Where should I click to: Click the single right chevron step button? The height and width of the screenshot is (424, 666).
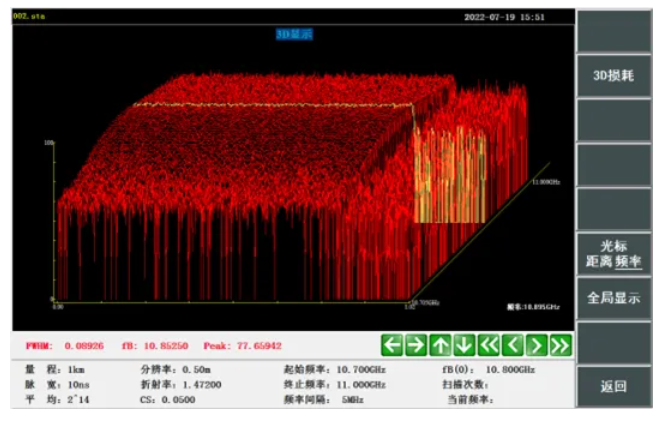point(537,346)
